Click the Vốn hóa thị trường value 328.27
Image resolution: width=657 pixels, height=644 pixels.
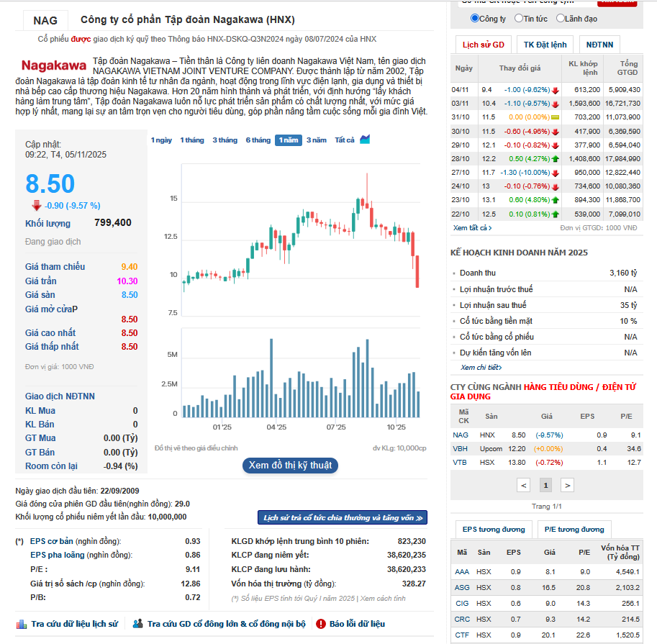tap(414, 584)
